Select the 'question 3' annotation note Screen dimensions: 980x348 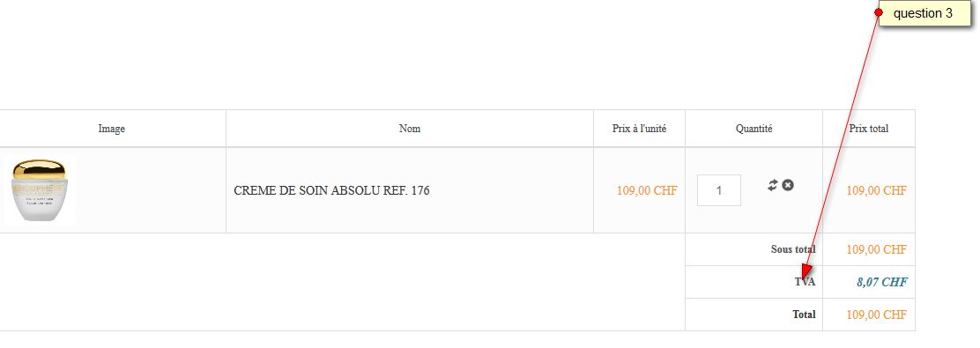pyautogui.click(x=924, y=14)
